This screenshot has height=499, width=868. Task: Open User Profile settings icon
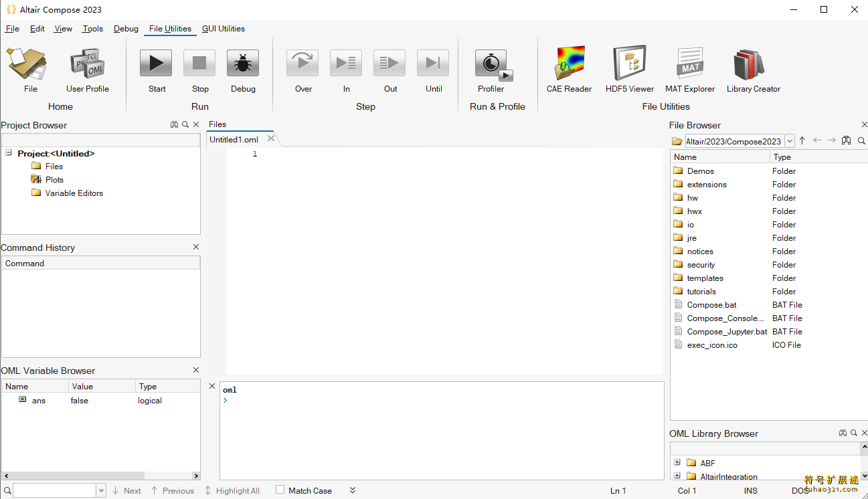[x=87, y=64]
